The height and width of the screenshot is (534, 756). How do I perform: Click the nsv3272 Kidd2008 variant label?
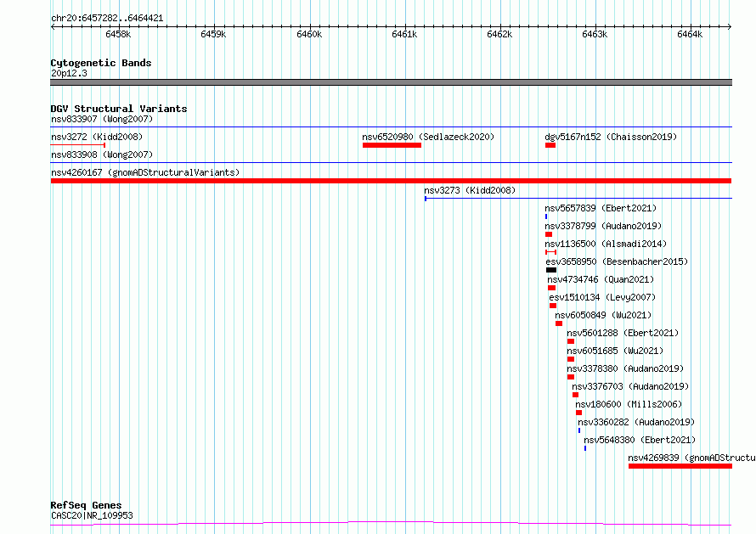97,137
